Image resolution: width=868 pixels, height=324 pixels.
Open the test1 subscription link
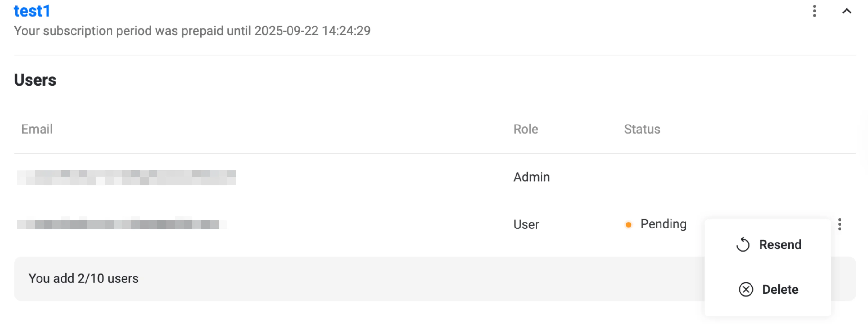tap(32, 11)
